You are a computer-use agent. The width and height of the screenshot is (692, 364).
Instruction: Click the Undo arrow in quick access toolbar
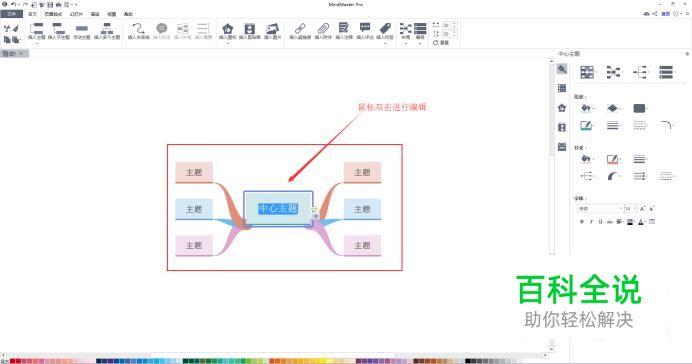click(13, 4)
